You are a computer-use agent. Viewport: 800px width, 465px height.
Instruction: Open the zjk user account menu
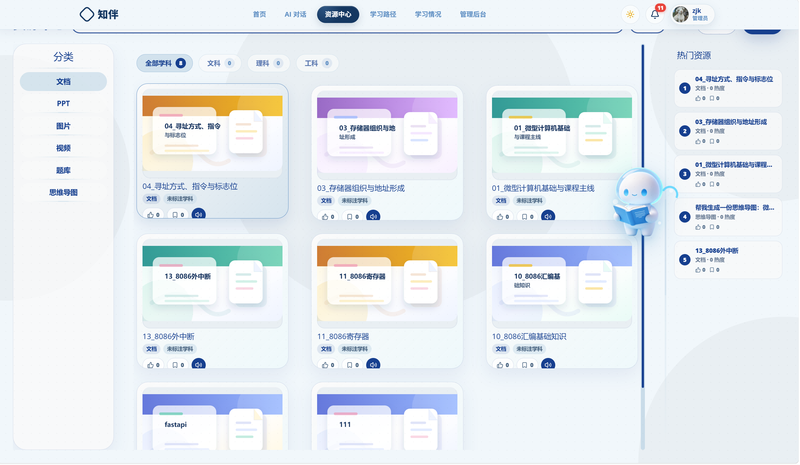(x=692, y=14)
